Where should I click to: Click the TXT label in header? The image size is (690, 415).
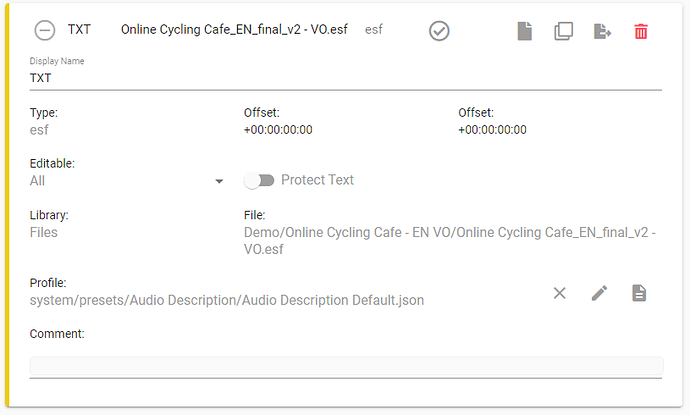click(x=79, y=29)
